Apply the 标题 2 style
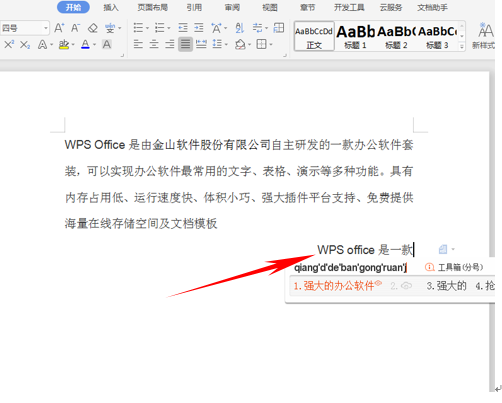Screen dimensions: 502x403 (396, 36)
